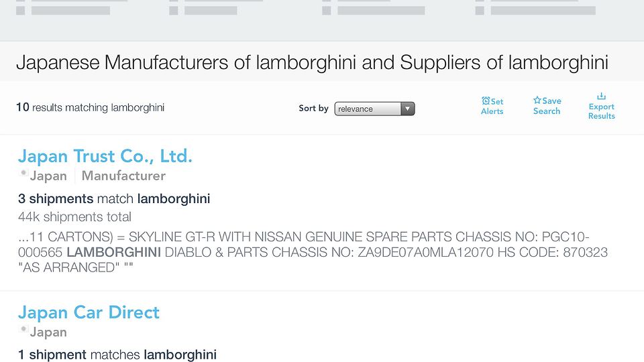Click the Save Search star icon

coord(537,101)
